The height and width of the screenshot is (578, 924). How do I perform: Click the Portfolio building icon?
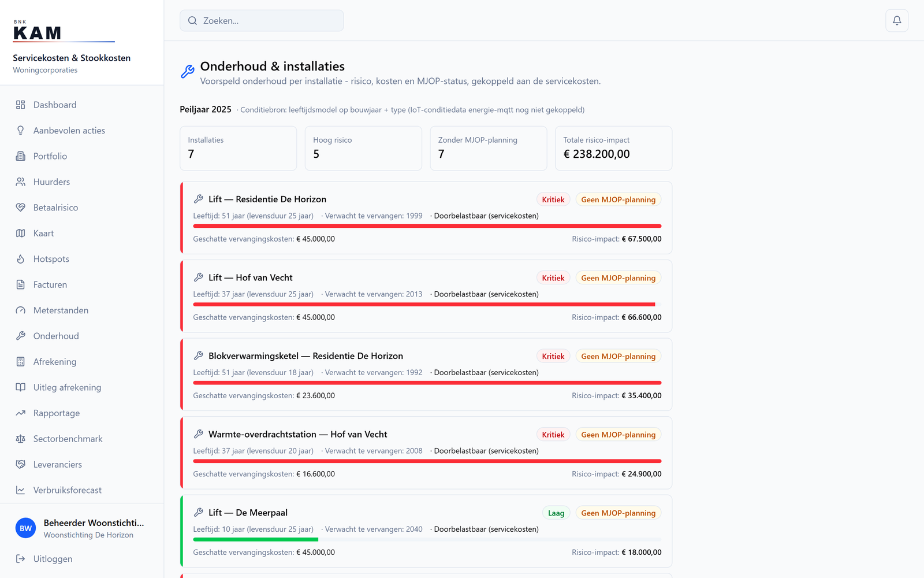click(x=21, y=156)
